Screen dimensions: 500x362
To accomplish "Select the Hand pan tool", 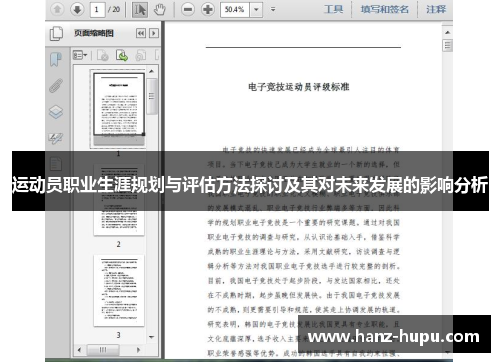I will [x=160, y=10].
